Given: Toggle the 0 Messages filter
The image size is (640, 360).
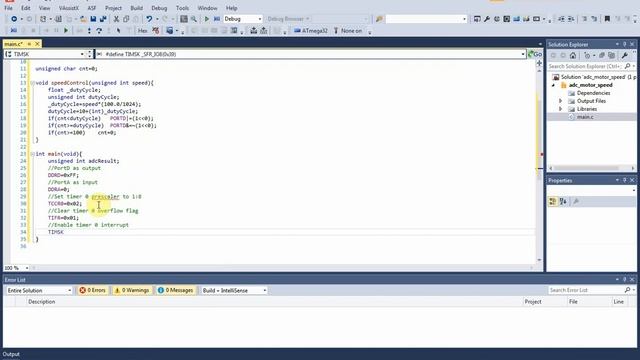Looking at the screenshot, I should (x=175, y=290).
